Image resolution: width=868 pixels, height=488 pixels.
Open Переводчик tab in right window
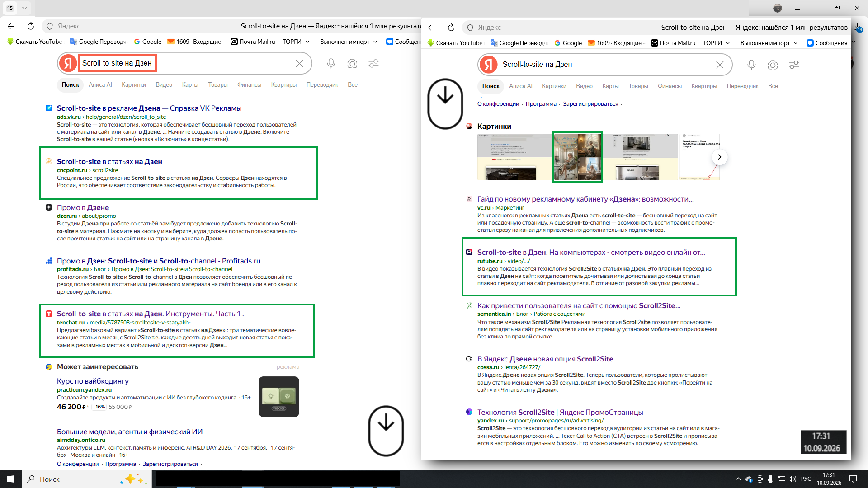pyautogui.click(x=742, y=86)
